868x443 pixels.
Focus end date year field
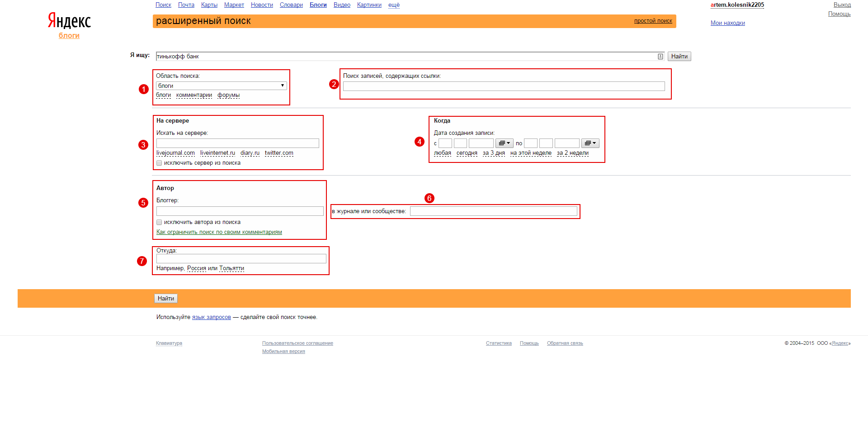(x=567, y=143)
